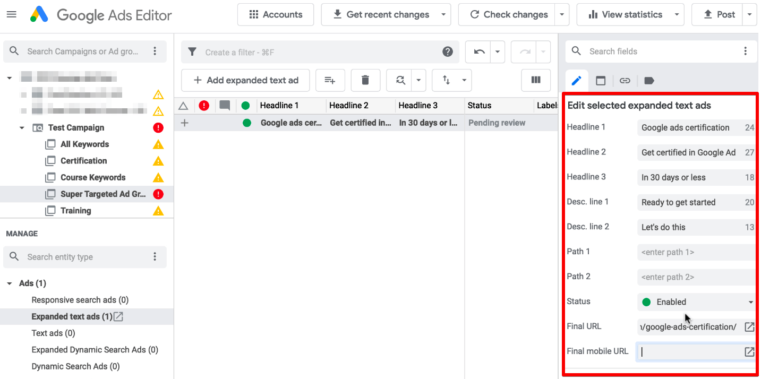Open Expanded text ads in new window icon

[x=118, y=316]
